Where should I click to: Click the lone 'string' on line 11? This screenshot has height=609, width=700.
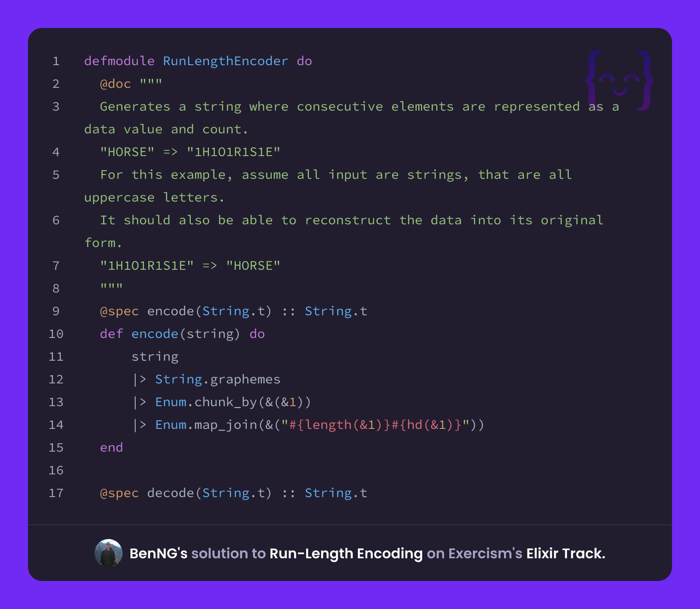point(155,356)
